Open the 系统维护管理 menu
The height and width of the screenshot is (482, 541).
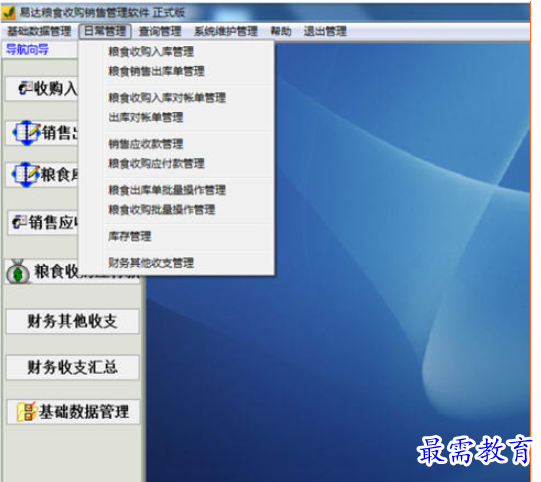point(226,31)
